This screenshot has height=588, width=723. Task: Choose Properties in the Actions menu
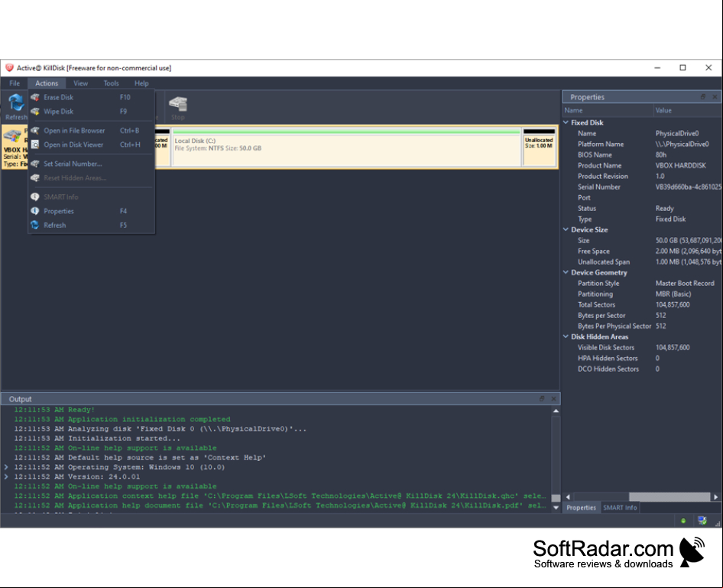point(91,211)
